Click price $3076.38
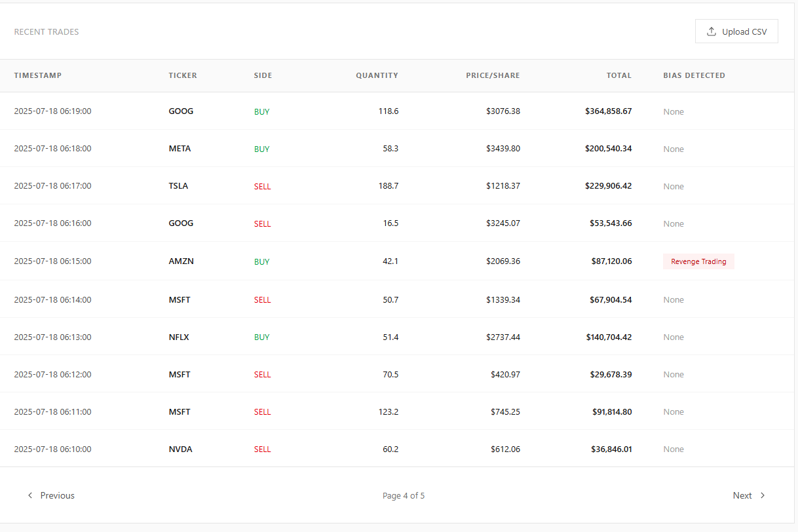This screenshot has width=798, height=532. (x=503, y=111)
